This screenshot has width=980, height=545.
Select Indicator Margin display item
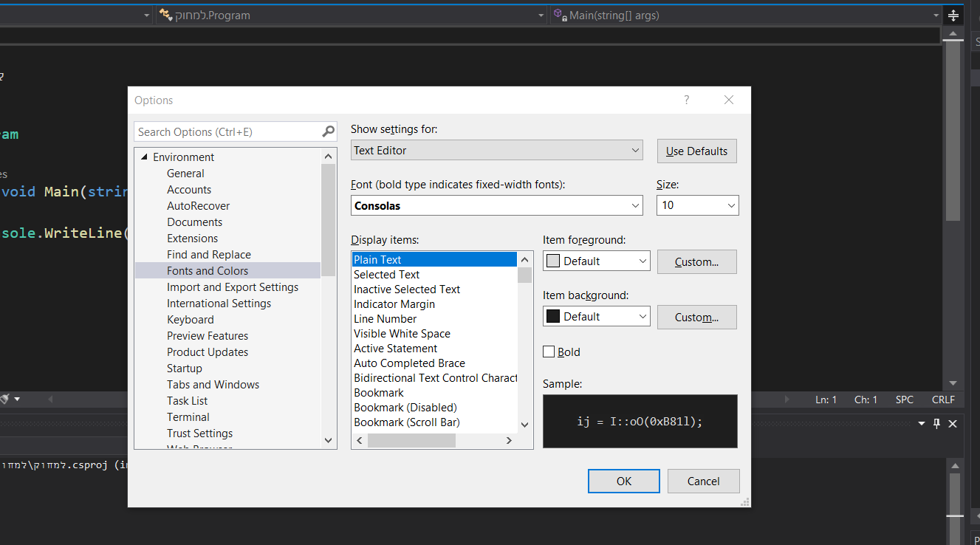(434, 304)
